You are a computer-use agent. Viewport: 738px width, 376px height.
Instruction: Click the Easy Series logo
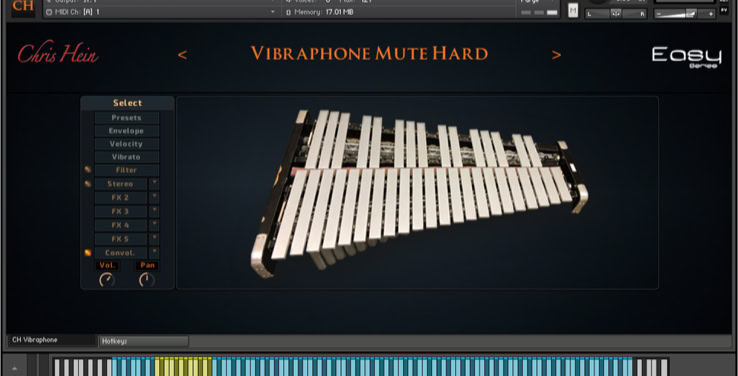pyautogui.click(x=687, y=57)
